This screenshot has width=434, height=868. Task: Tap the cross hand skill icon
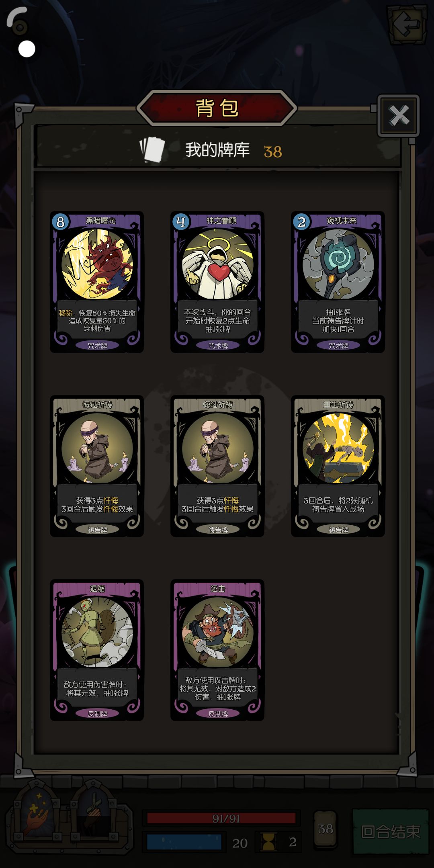93,814
